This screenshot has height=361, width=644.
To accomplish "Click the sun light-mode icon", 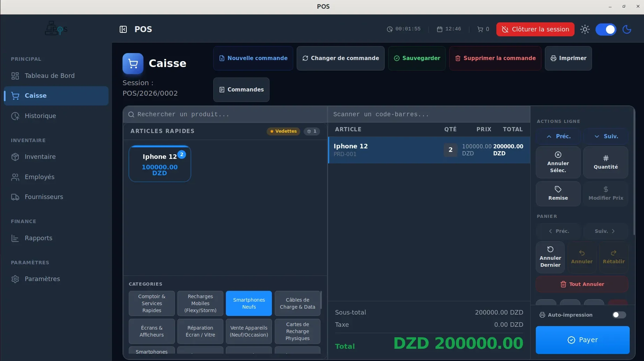I will pos(585,29).
